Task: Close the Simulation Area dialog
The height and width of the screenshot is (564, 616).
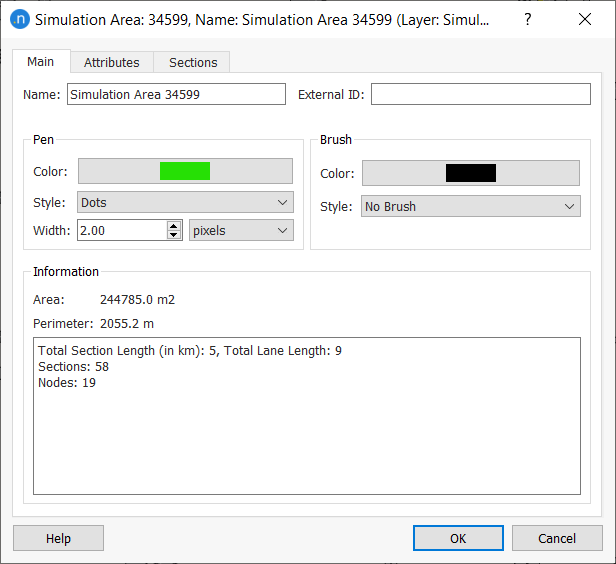Action: (585, 19)
